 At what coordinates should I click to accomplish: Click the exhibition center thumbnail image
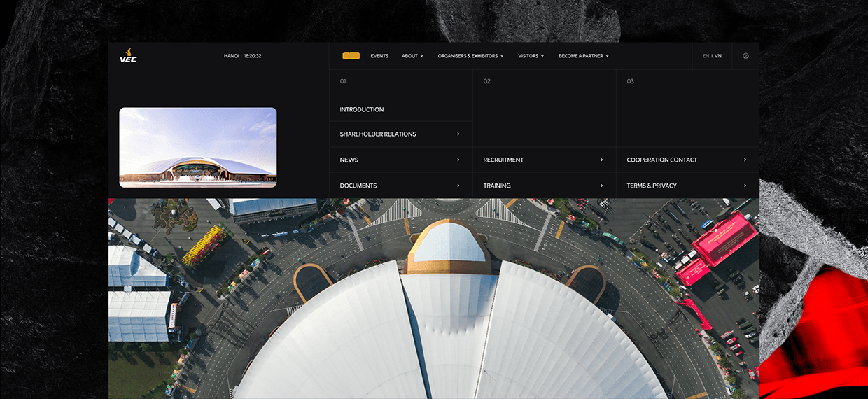(x=198, y=147)
